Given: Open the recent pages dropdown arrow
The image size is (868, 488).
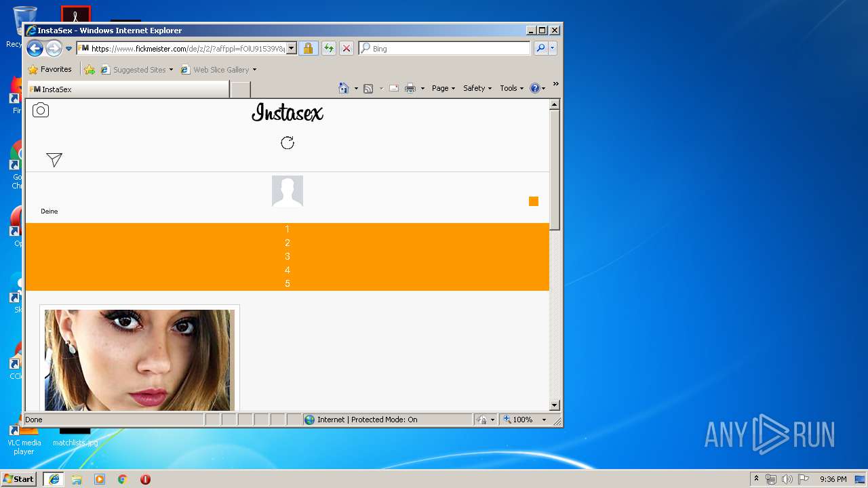Looking at the screenshot, I should (68, 49).
